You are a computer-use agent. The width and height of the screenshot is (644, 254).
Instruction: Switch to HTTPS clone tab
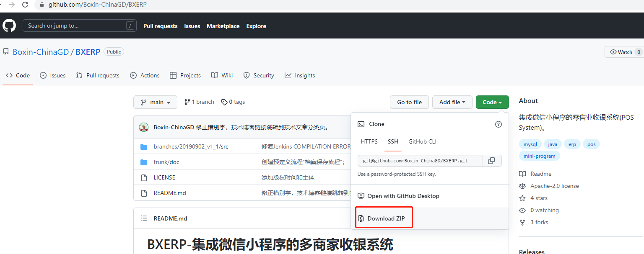click(x=369, y=141)
